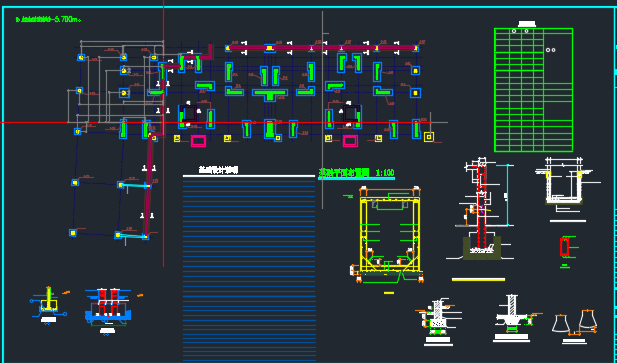Pick the long vertical magenta beam in lower plan

(x=148, y=186)
